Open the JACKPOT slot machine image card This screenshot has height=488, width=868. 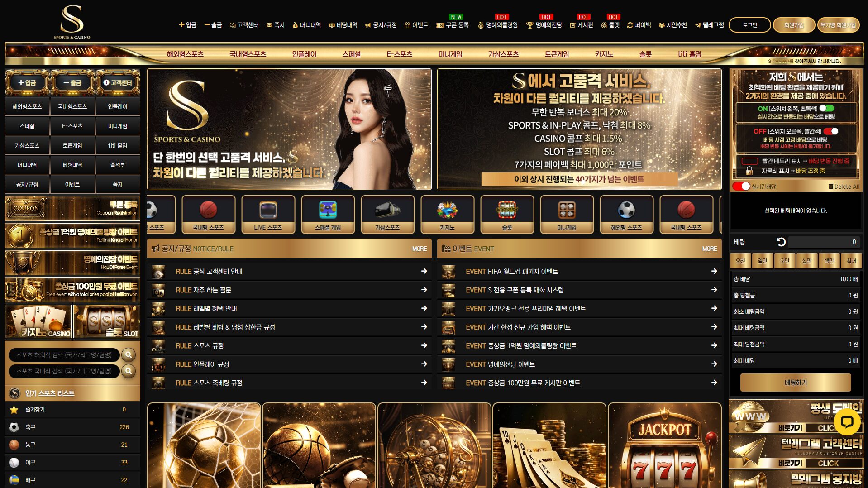665,446
